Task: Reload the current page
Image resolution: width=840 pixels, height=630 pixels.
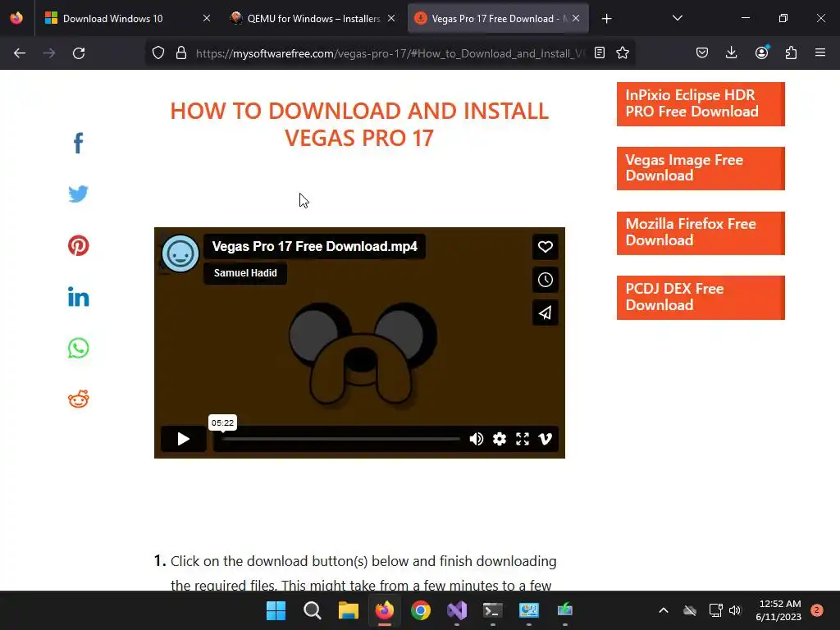Action: click(79, 53)
